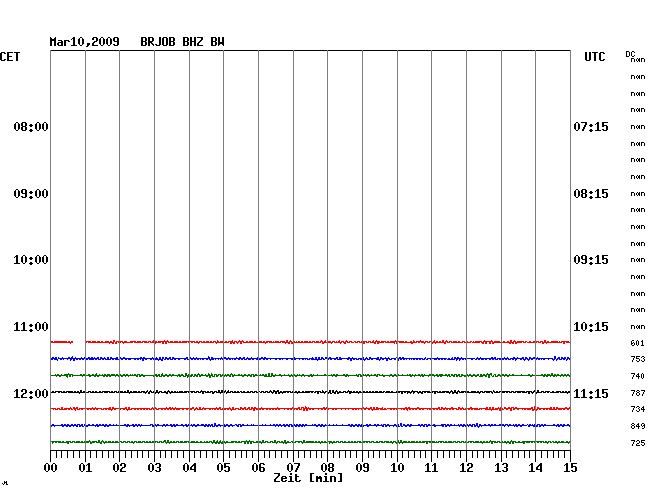
Task: Click minute tick label 06
Action: [258, 468]
